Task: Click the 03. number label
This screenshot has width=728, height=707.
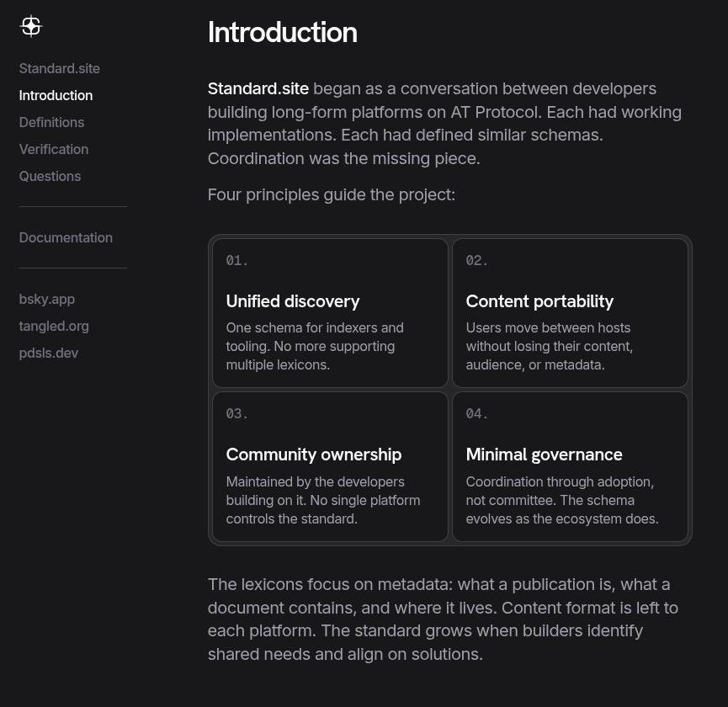Action: [x=236, y=414]
